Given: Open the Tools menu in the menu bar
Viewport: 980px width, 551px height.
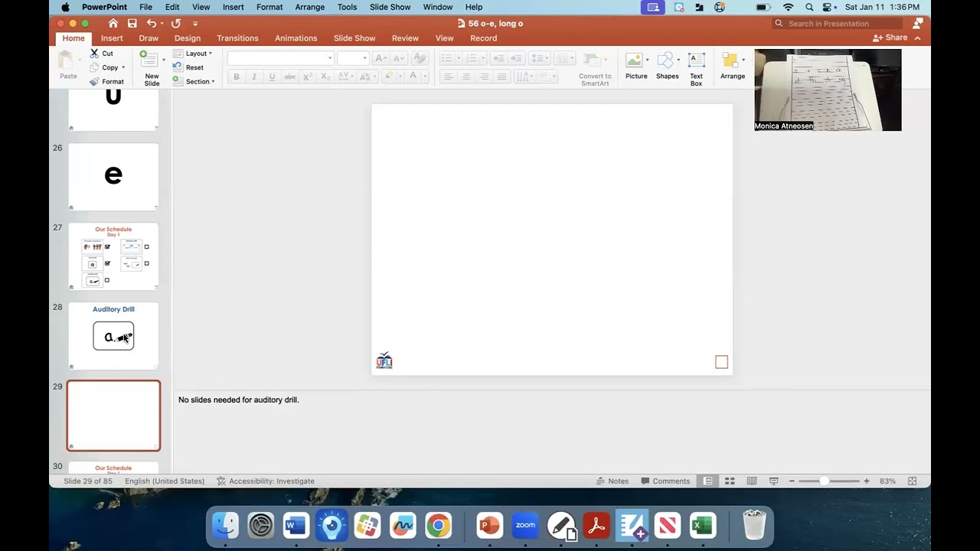Looking at the screenshot, I should pos(347,7).
